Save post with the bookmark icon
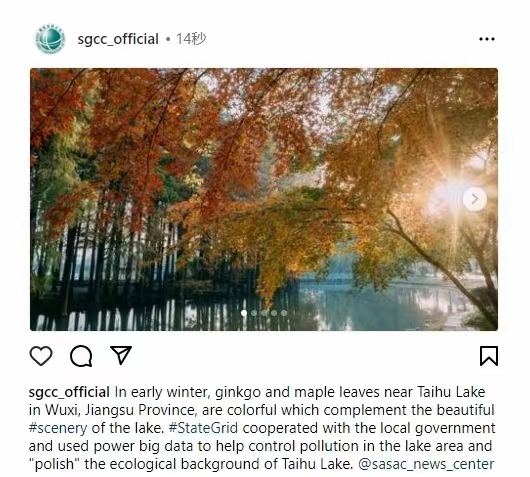 [489, 356]
